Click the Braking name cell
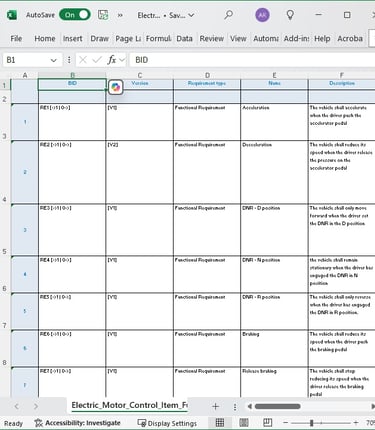The height and width of the screenshot is (430, 375). point(274,348)
